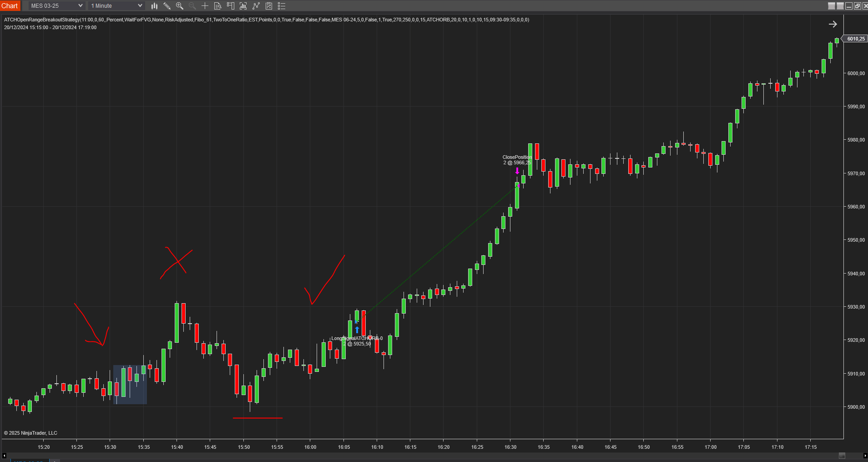The image size is (868, 462).
Task: Click the 15:30 time axis label
Action: (x=110, y=447)
